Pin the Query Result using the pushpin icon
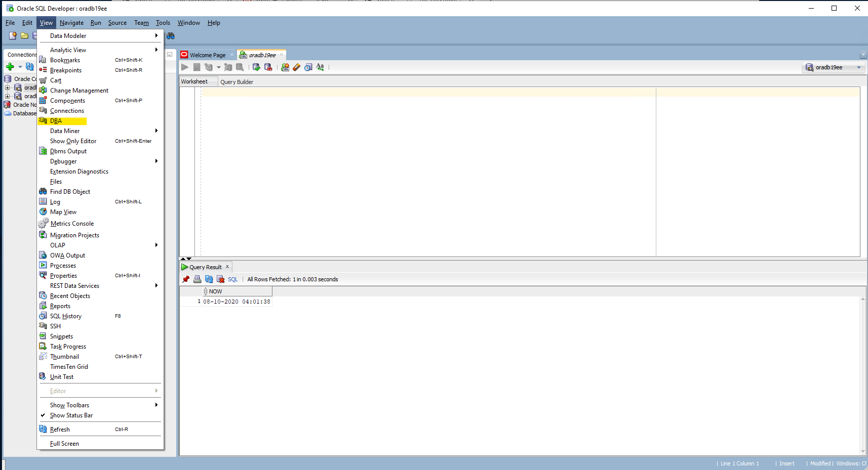Image resolution: width=868 pixels, height=470 pixels. click(186, 279)
